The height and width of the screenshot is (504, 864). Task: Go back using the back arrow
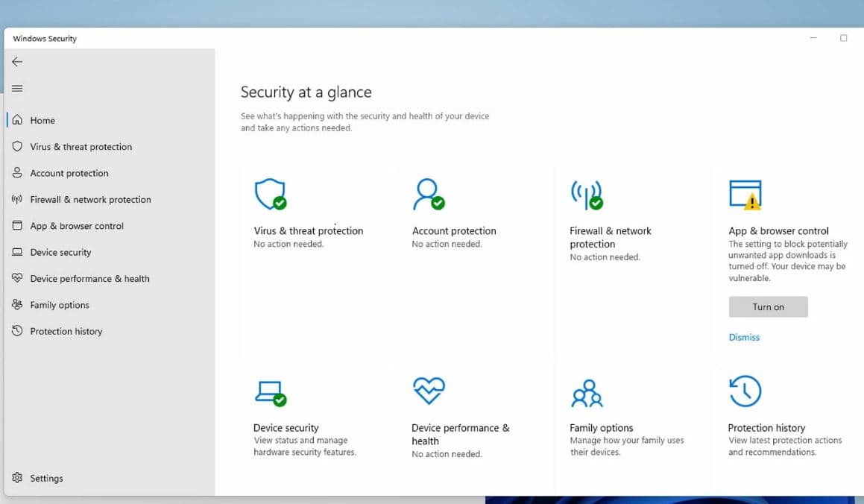(17, 62)
